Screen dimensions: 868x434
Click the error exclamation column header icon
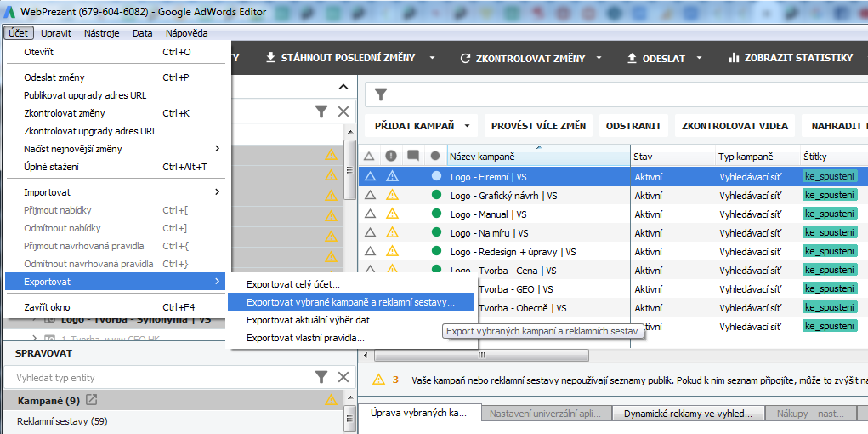[x=392, y=157]
